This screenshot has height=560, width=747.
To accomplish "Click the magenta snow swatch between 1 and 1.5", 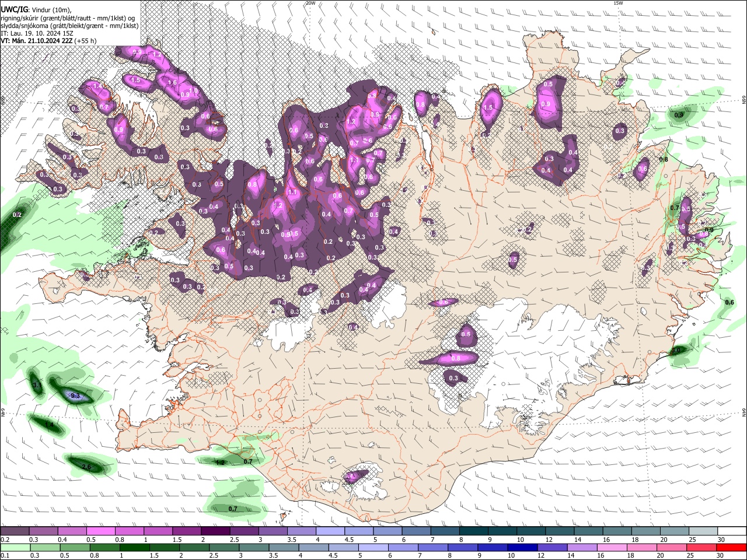I will (x=158, y=531).
